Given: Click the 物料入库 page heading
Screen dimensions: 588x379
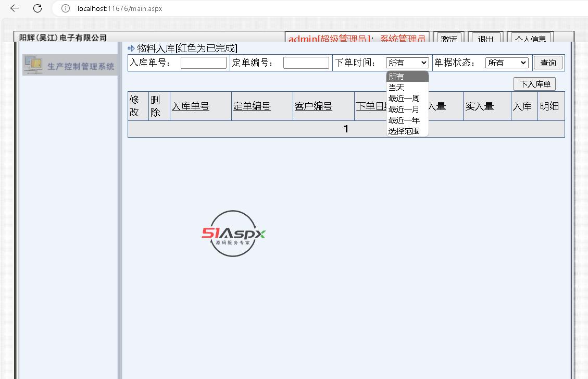Looking at the screenshot, I should (187, 48).
